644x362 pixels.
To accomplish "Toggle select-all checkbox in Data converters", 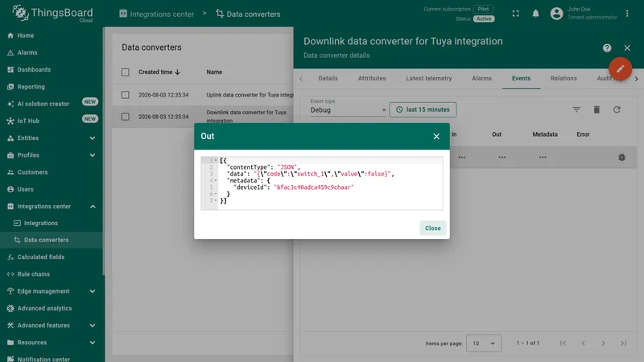I will pos(126,72).
